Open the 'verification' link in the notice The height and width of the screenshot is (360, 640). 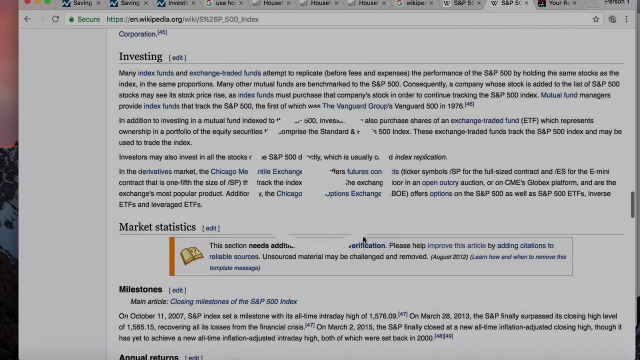coord(367,246)
